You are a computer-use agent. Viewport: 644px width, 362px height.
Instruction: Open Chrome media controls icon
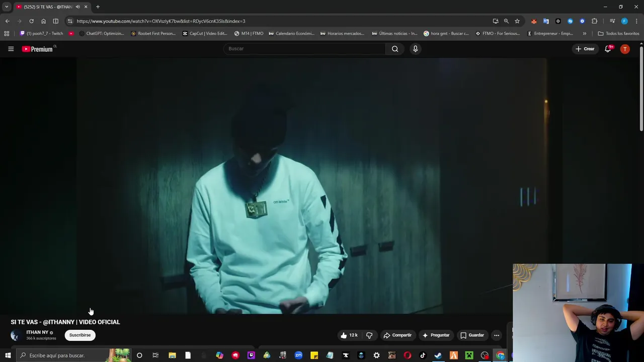coord(612,21)
